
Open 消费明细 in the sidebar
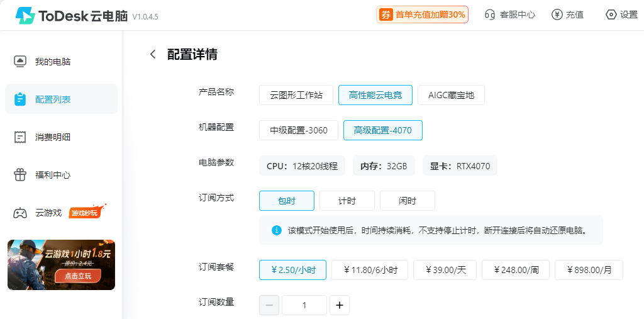coord(61,137)
